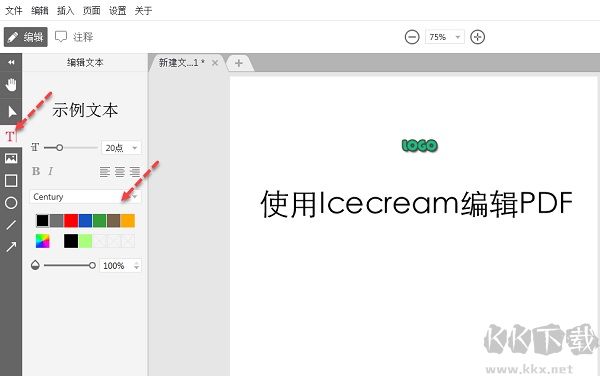Select the Line drawing tool
Image resolution: width=600 pixels, height=376 pixels.
[11, 225]
